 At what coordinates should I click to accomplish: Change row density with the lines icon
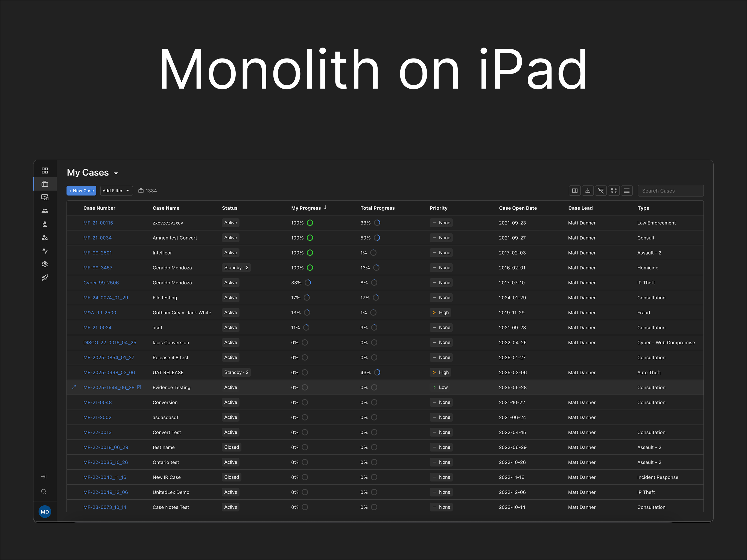627,191
